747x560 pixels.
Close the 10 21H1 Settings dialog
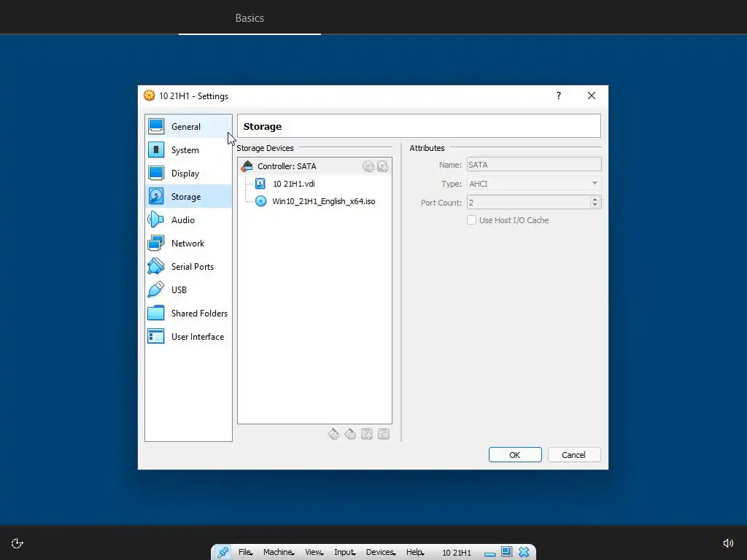592,96
